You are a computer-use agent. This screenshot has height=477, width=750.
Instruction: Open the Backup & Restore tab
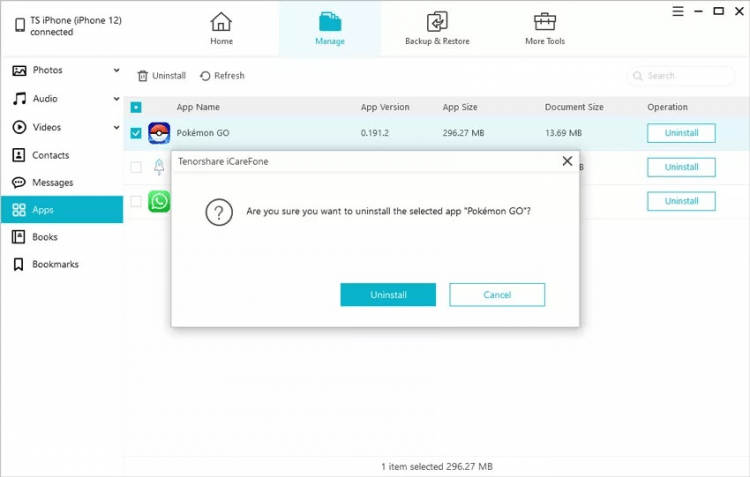coord(437,29)
